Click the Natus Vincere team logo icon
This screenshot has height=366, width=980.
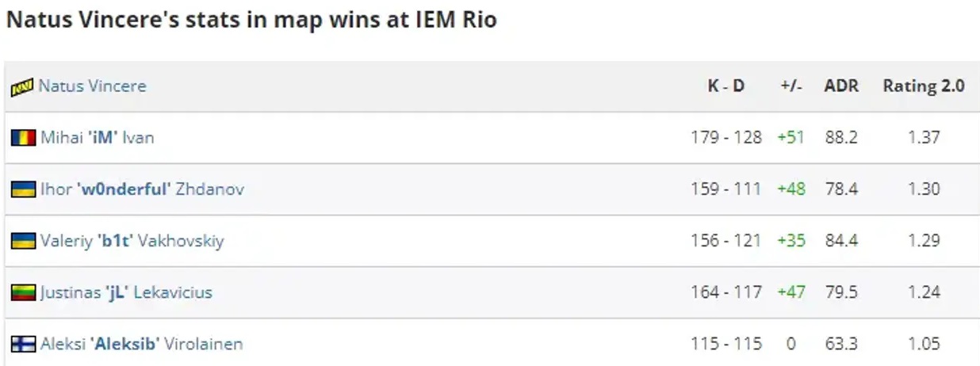pos(22,86)
